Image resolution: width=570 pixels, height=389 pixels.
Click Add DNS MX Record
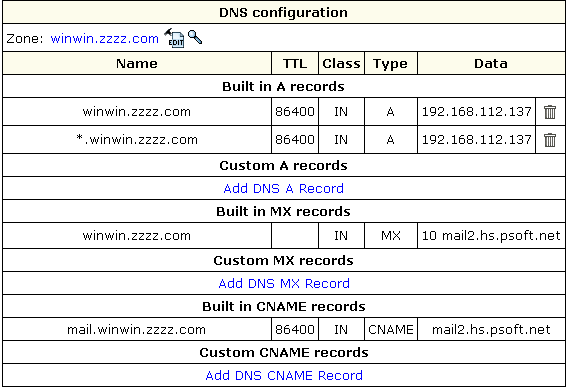tap(284, 283)
